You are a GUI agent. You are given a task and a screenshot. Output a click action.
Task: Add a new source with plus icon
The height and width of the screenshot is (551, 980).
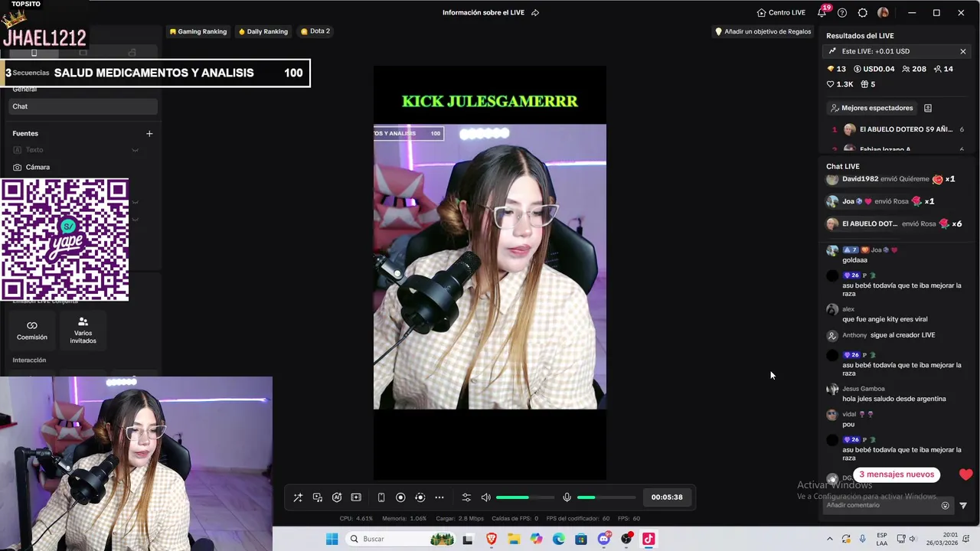coord(149,133)
